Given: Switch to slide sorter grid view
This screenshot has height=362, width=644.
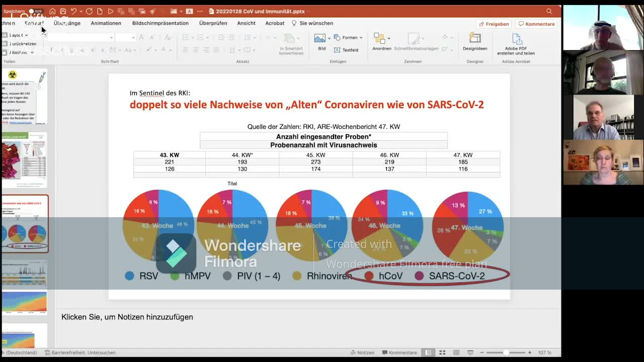Looking at the screenshot, I should pos(442,352).
